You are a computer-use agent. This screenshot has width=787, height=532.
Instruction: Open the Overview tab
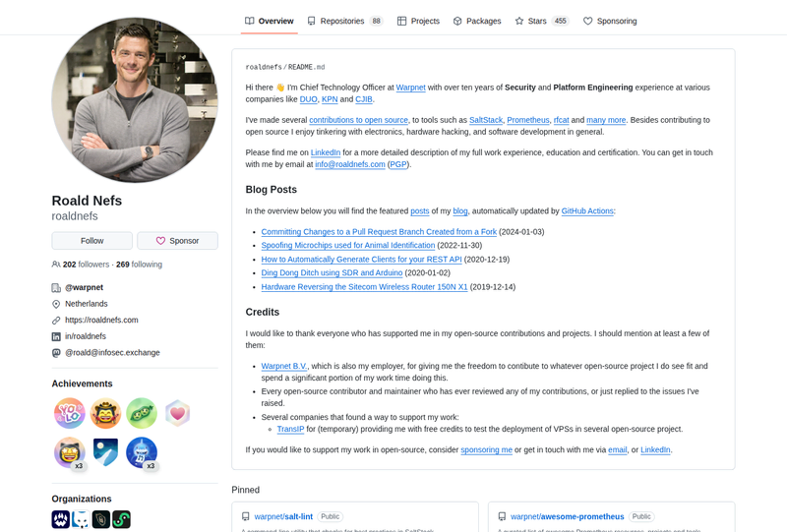[269, 21]
